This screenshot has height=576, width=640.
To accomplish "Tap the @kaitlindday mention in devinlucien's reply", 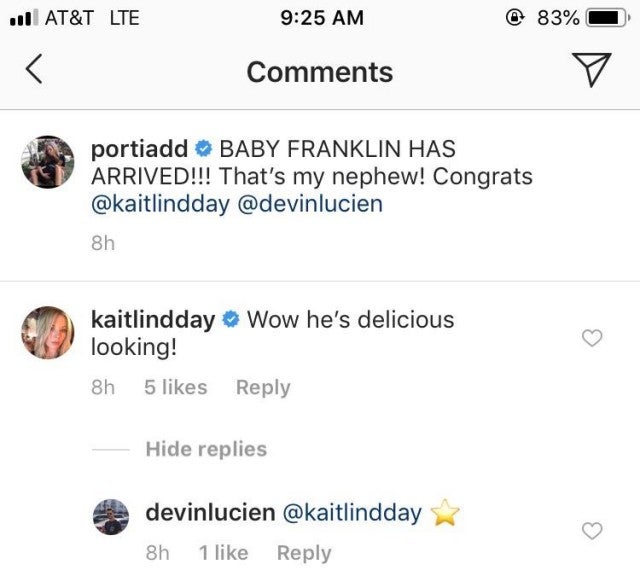I will [353, 513].
